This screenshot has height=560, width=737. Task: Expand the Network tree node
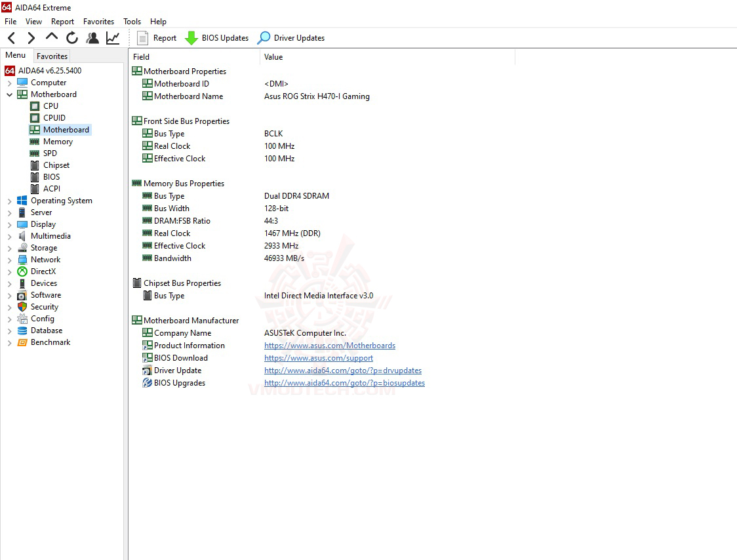[x=9, y=260]
